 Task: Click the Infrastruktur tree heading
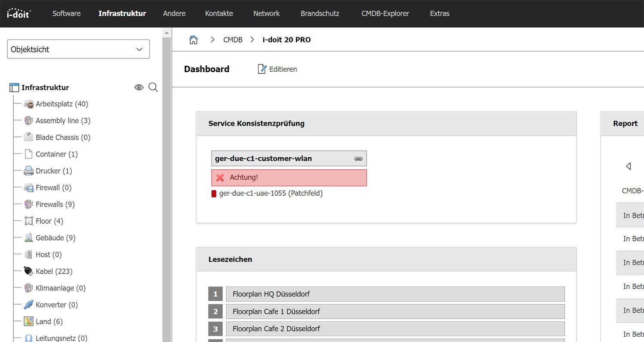click(46, 88)
